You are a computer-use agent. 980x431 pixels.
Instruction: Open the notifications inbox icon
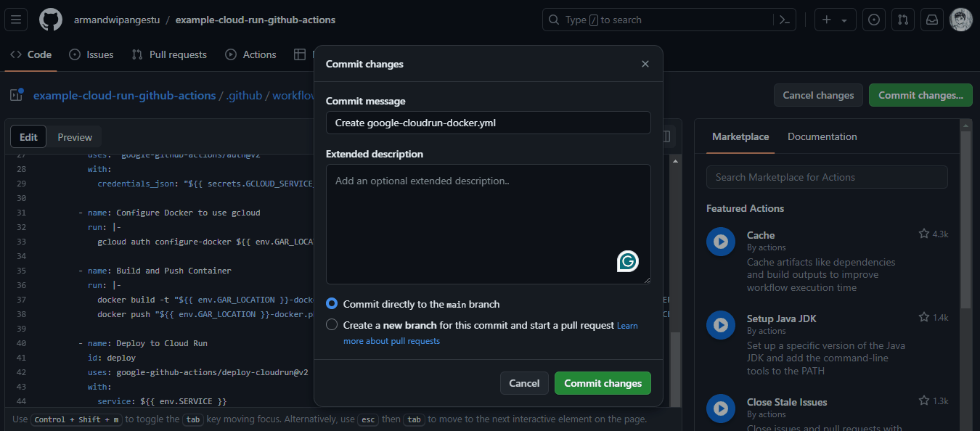[x=931, y=20]
